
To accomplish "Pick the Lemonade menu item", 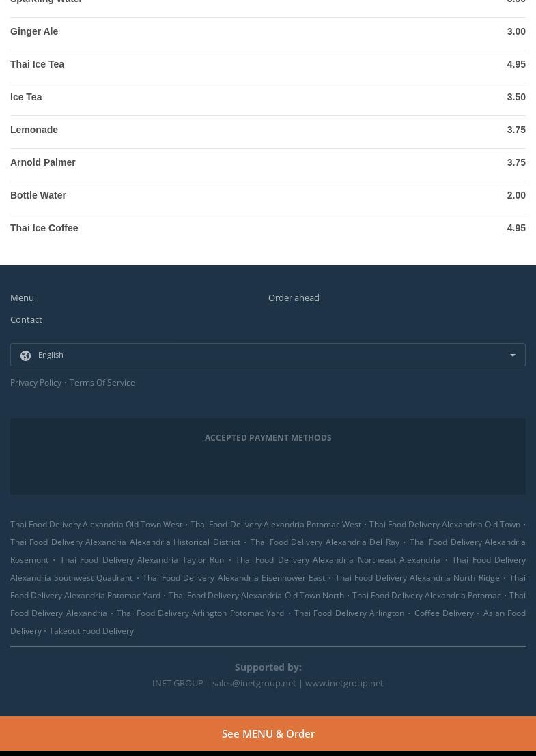I will (x=34, y=130).
